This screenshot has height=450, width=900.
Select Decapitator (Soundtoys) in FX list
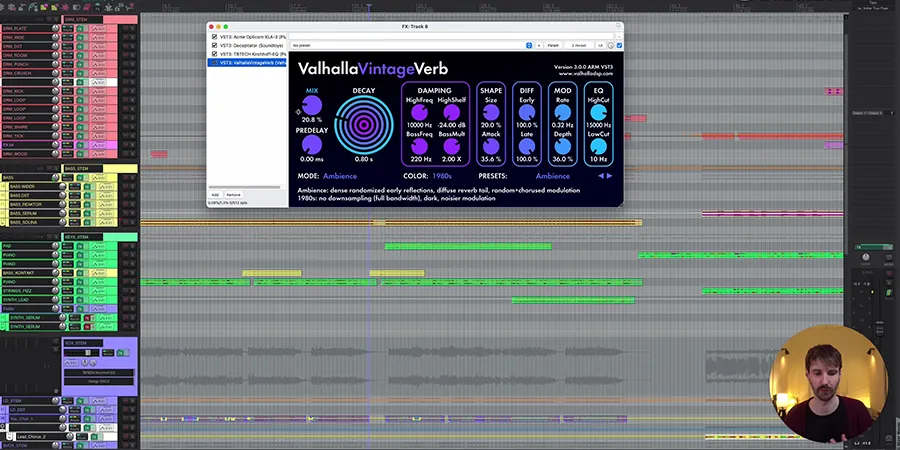tap(249, 45)
